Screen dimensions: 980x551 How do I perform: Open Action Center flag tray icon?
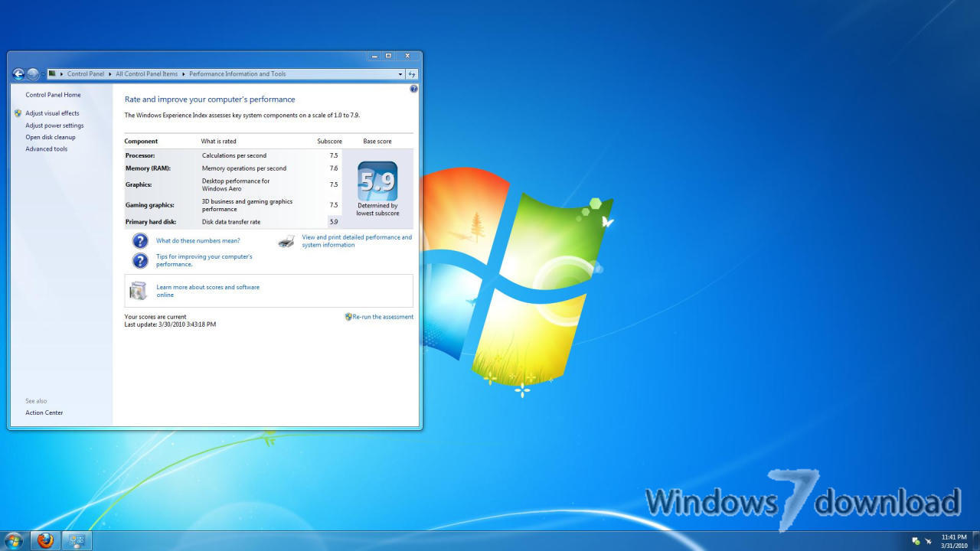coord(916,541)
